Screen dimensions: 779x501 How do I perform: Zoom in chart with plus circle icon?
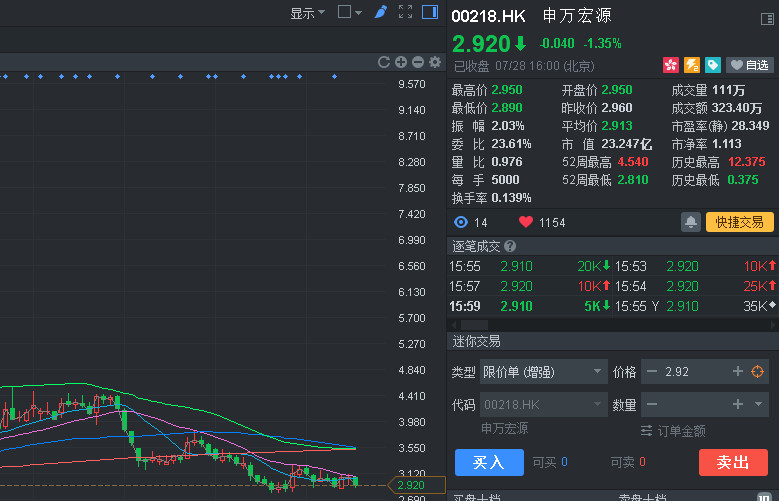(x=400, y=62)
